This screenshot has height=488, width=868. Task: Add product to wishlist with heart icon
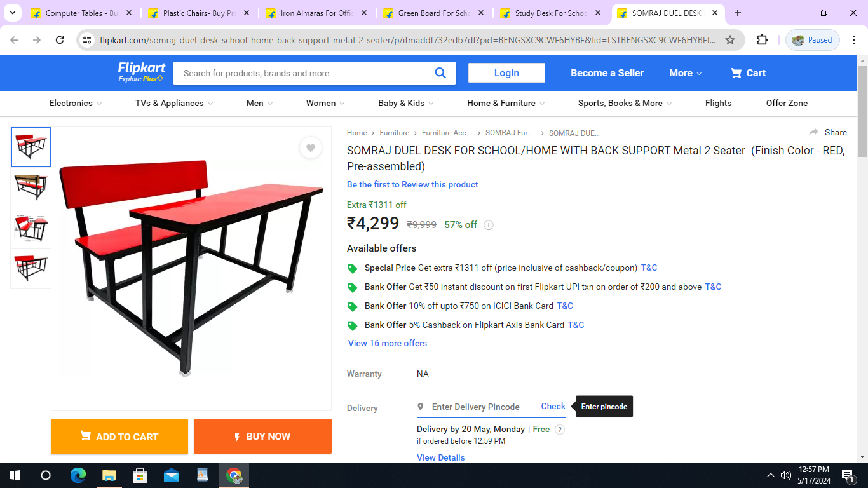pos(310,148)
